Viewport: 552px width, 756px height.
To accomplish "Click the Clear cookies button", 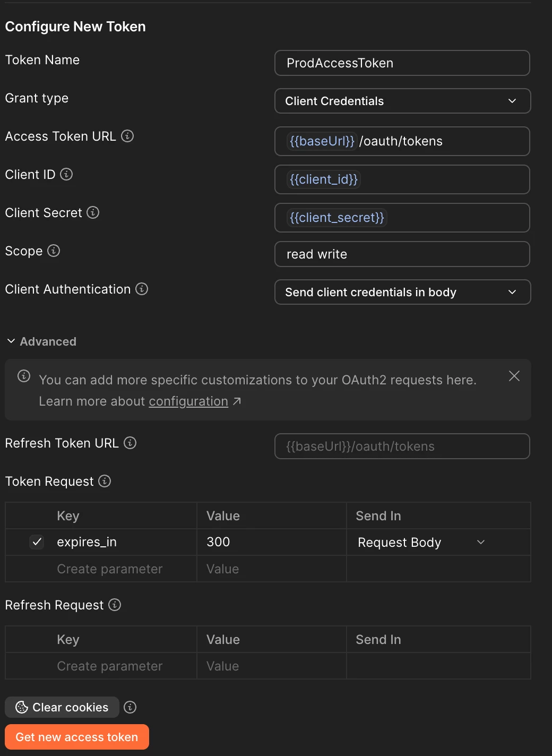I will pos(62,707).
